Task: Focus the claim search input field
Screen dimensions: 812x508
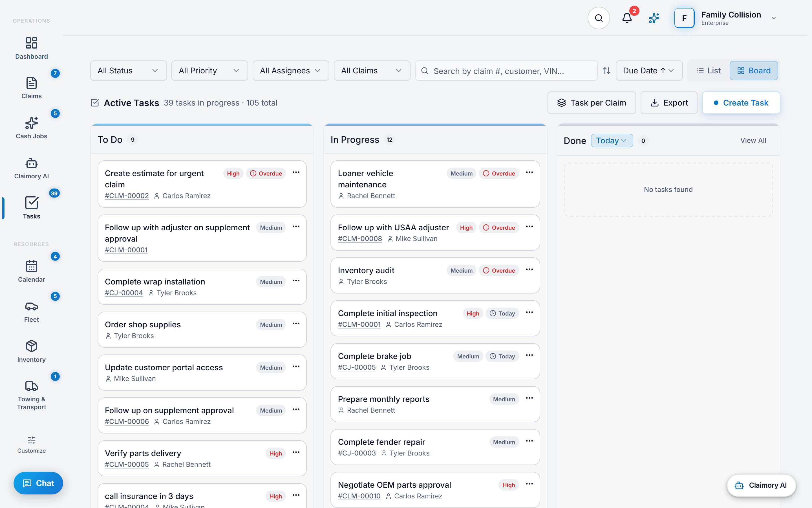Action: (506, 71)
